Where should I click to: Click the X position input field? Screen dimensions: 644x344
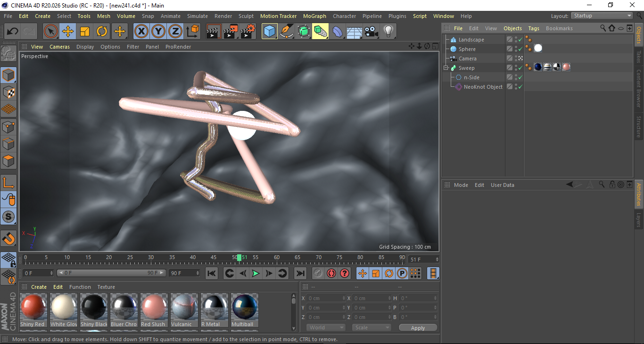coord(327,298)
